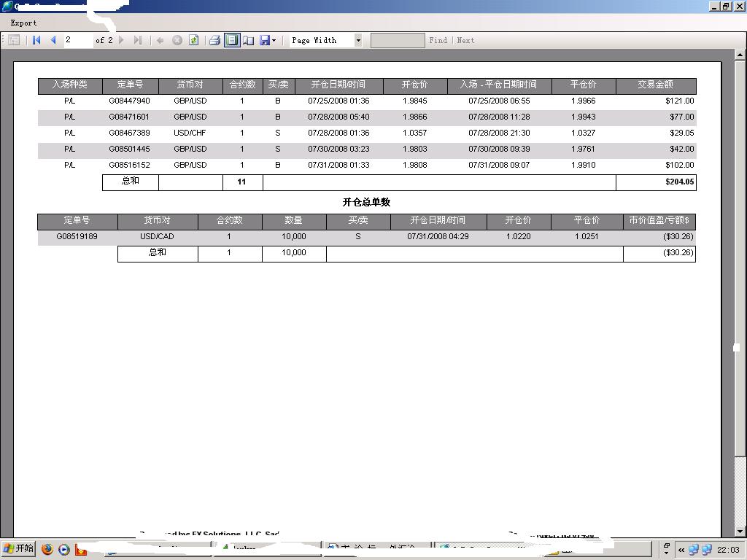The width and height of the screenshot is (747, 560).
Task: Expand hidden system tray icons
Action: [x=681, y=550]
